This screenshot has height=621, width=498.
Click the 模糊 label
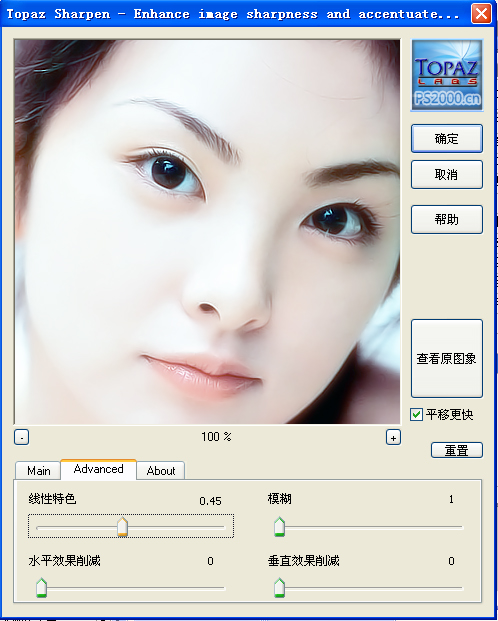click(279, 499)
